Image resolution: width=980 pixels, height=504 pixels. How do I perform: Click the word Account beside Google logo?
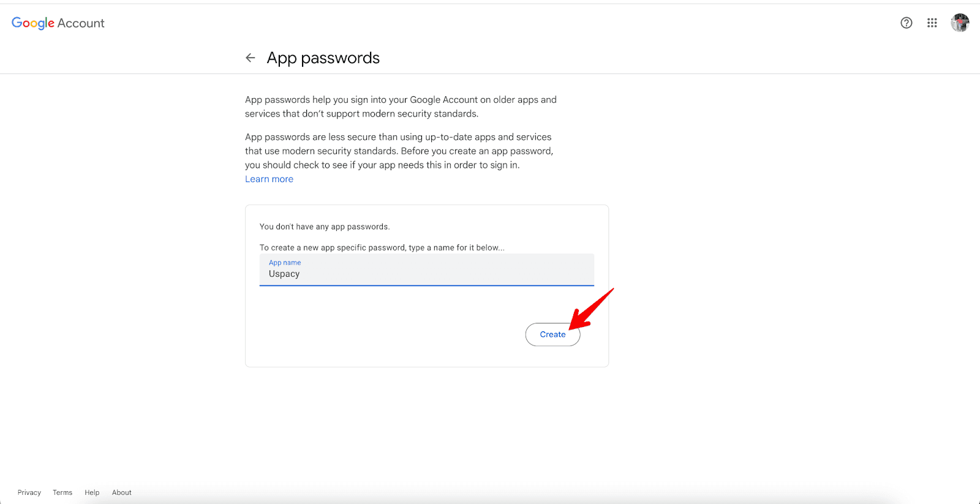coord(81,23)
